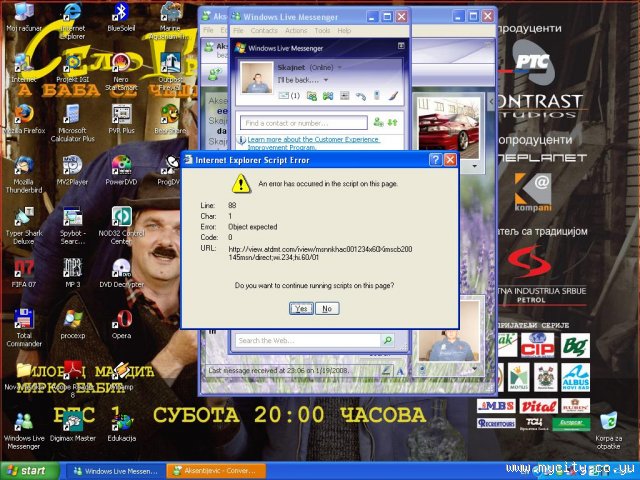Open the FIFA 07 desktop icon
640x480 pixels.
click(x=24, y=273)
